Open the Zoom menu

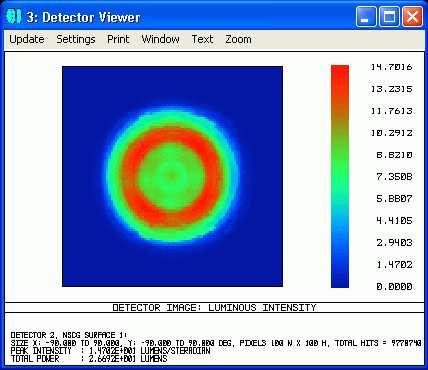[x=238, y=39]
